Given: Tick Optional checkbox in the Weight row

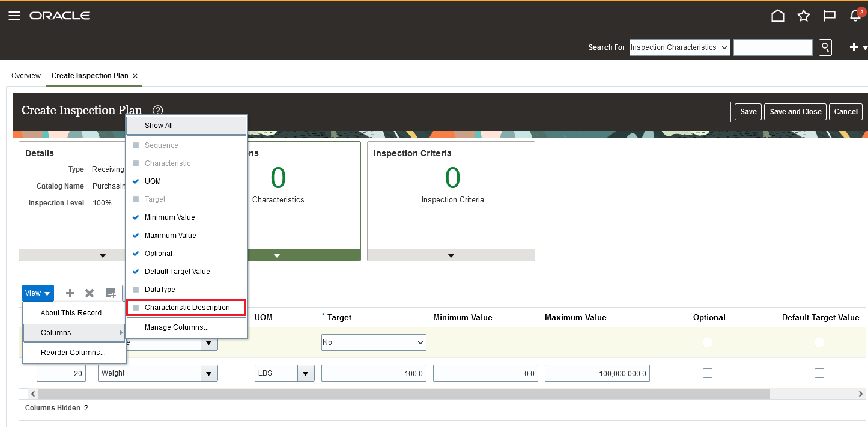Looking at the screenshot, I should pos(708,373).
